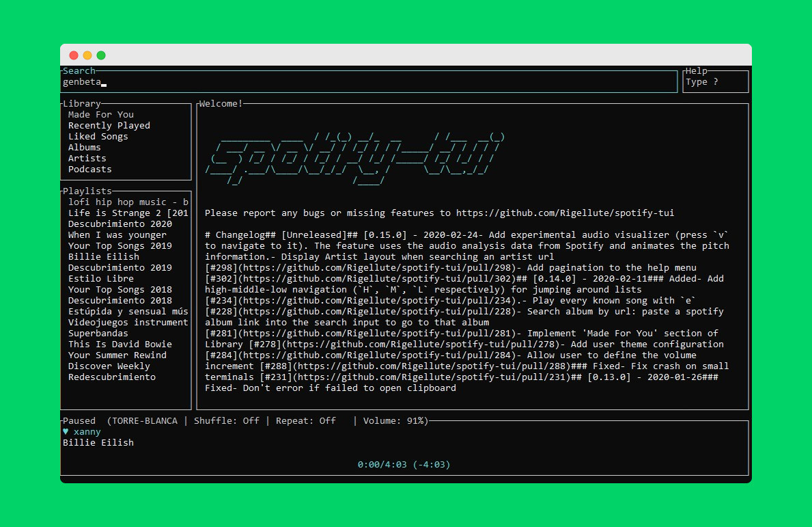
Task: Select Liked Songs in Library
Action: pos(98,136)
